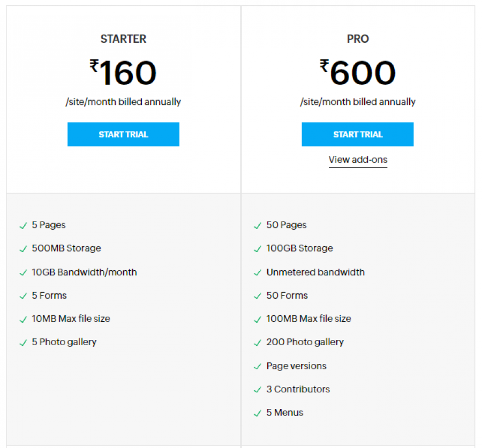
Task: Click the ₹160 Starter price
Action: tap(123, 73)
